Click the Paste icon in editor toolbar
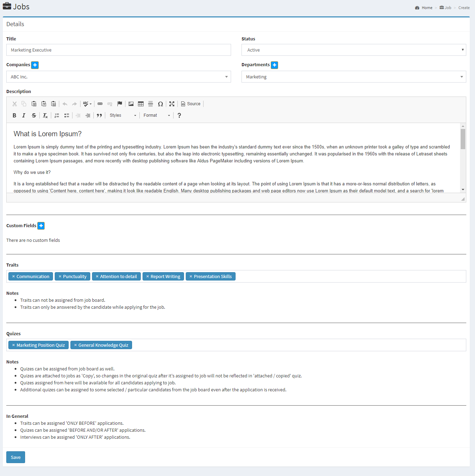The height and width of the screenshot is (476, 475). click(x=34, y=104)
